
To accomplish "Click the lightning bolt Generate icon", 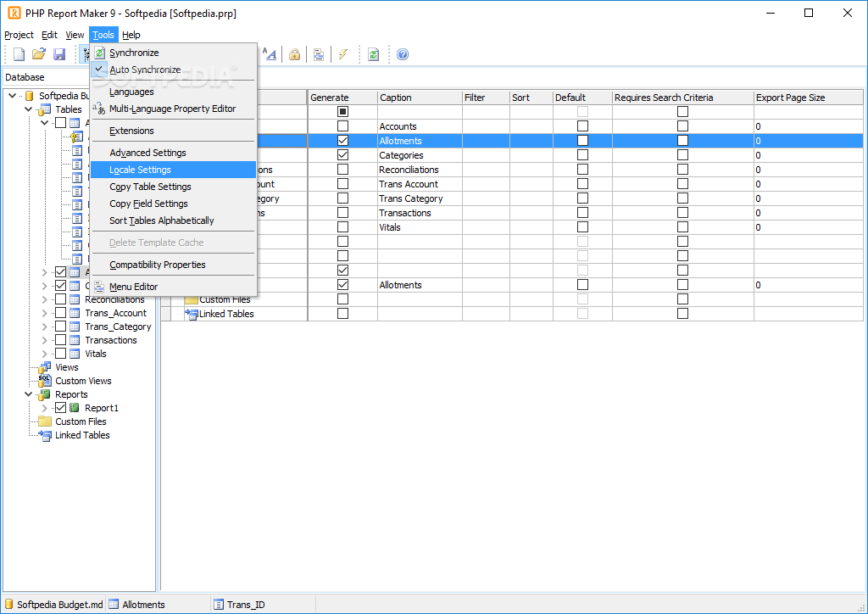I will pos(343,54).
